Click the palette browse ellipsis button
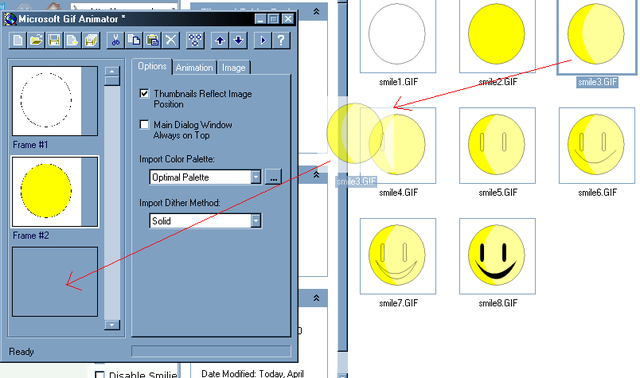 coord(273,177)
